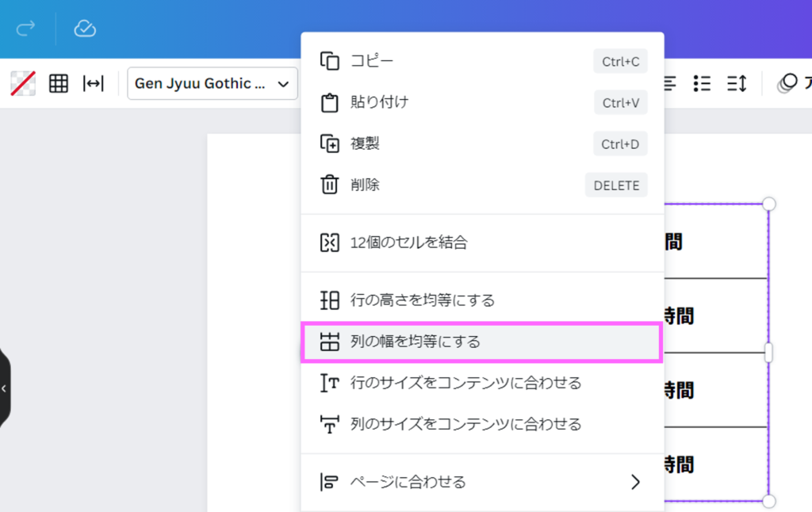Image resolution: width=812 pixels, height=512 pixels.
Task: Select コピー from the context menu
Action: 372,61
